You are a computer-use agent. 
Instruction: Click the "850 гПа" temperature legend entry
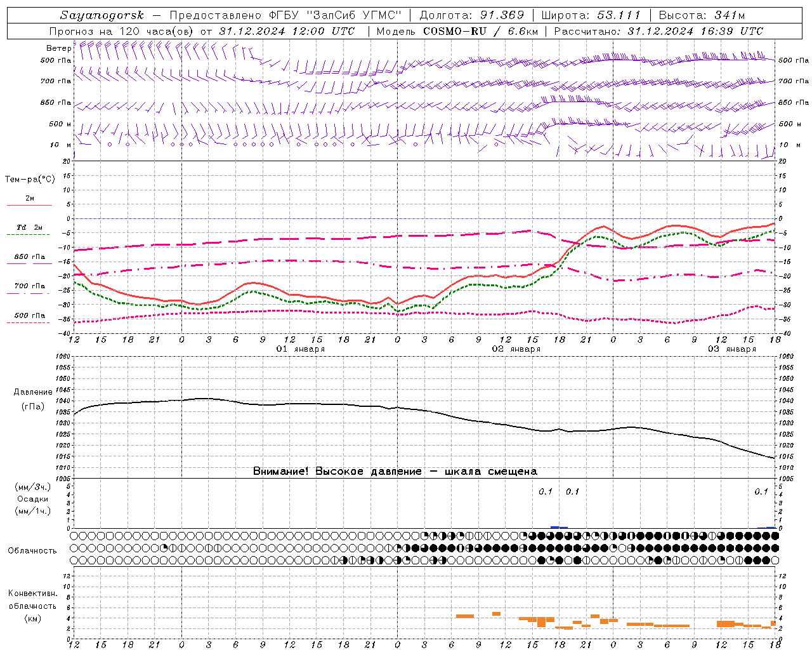(29, 257)
